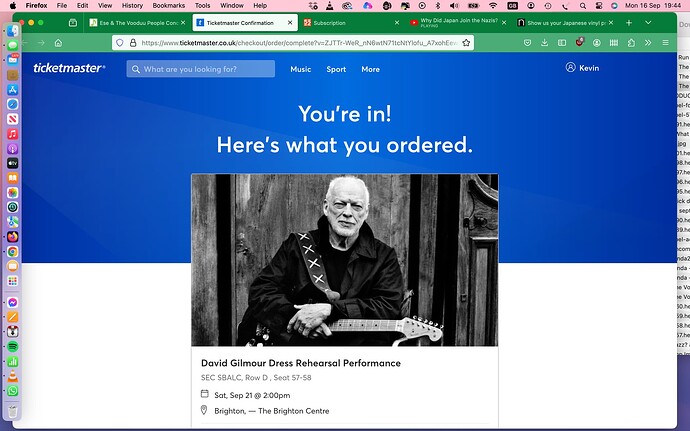Click the David Gilmour event photo
The width and height of the screenshot is (690, 431).
(345, 260)
